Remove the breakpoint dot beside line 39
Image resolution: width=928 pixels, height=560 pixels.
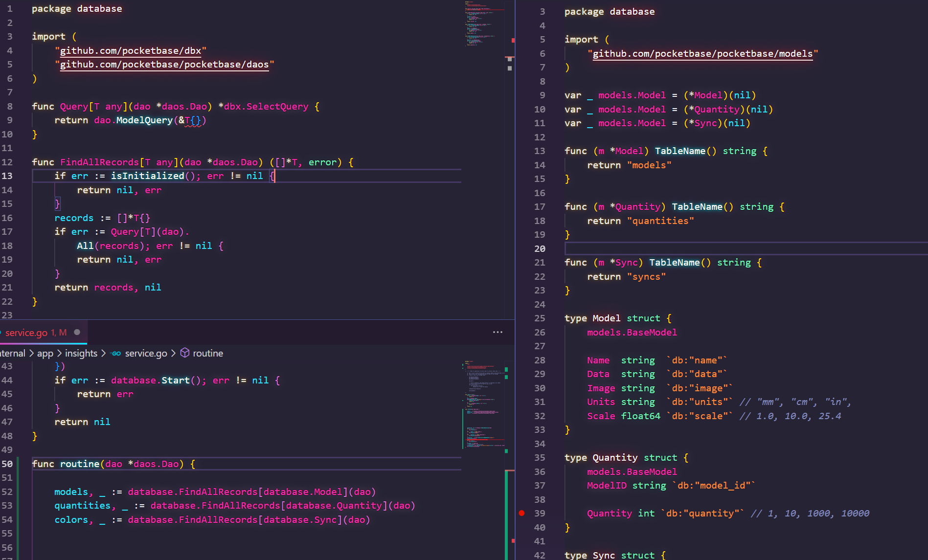click(521, 513)
